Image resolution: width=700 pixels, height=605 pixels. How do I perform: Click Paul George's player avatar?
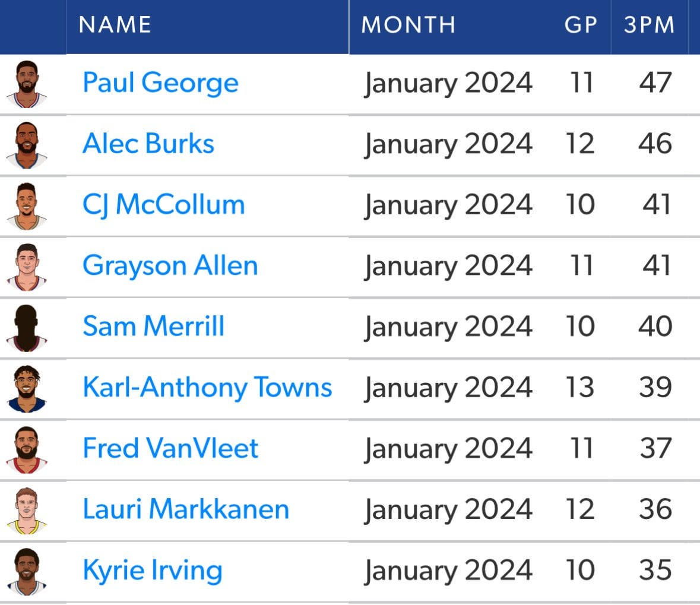point(27,84)
